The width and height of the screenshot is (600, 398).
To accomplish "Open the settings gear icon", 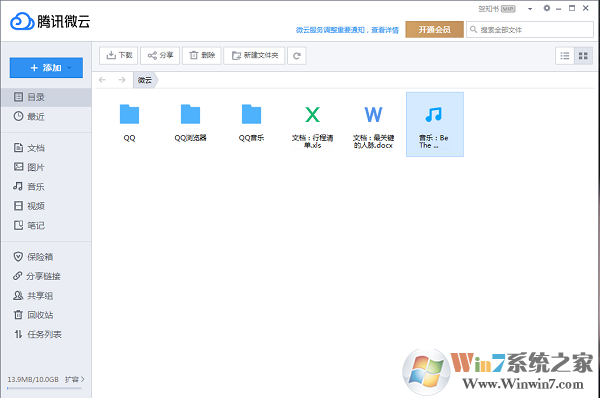I will (x=547, y=8).
